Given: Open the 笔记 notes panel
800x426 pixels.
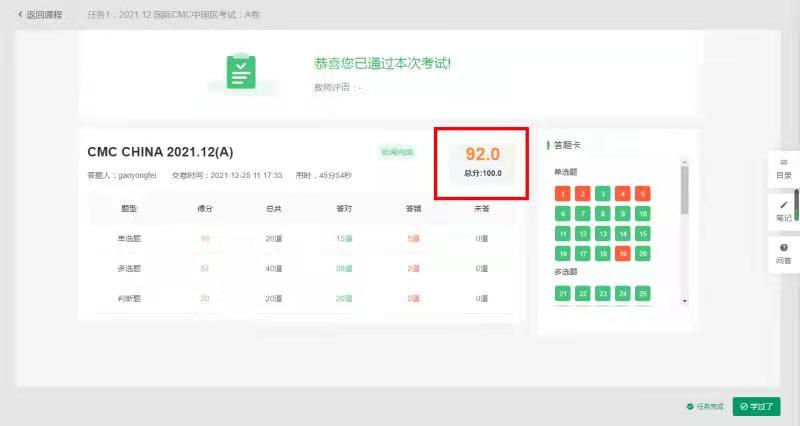Looking at the screenshot, I should [784, 211].
